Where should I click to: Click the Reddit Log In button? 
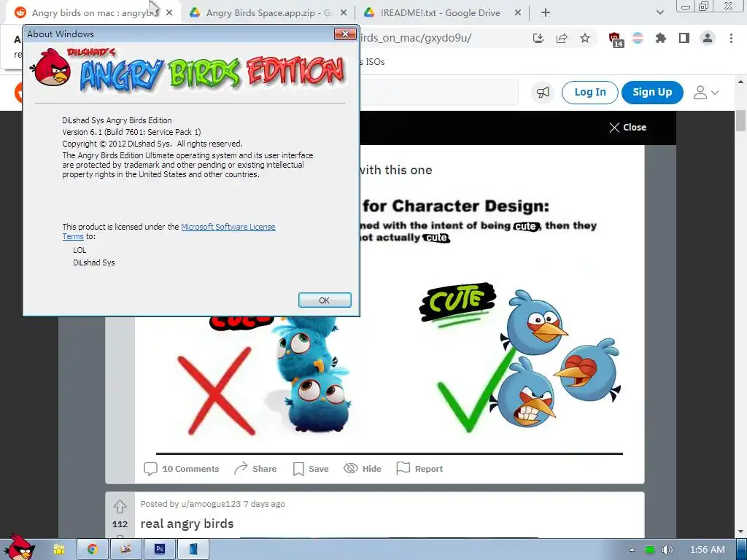click(x=589, y=93)
